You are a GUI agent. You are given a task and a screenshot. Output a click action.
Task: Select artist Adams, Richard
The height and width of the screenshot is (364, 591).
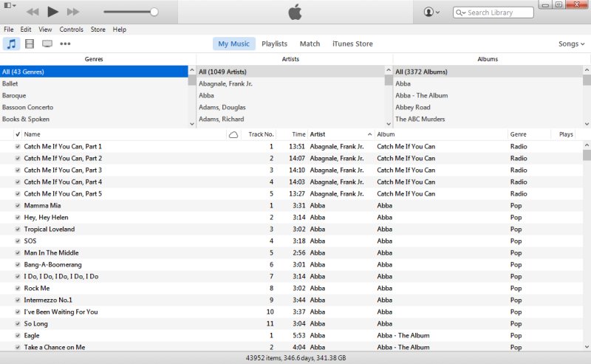click(x=290, y=119)
